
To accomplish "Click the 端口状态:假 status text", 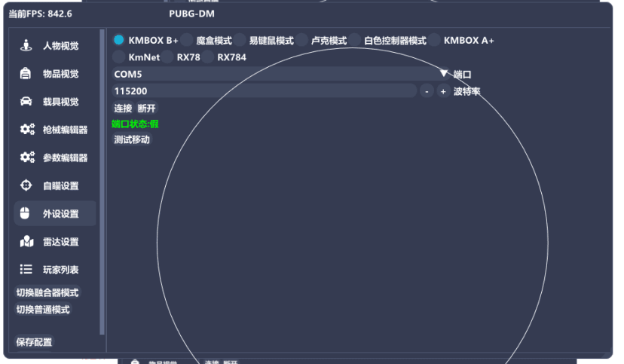I will (x=135, y=124).
